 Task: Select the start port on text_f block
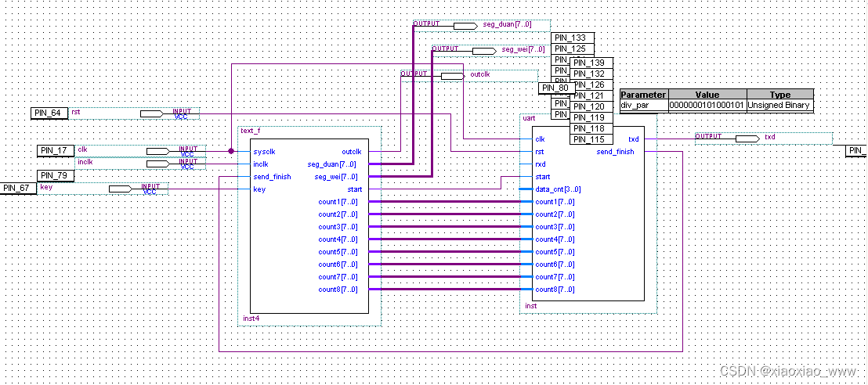tap(355, 189)
